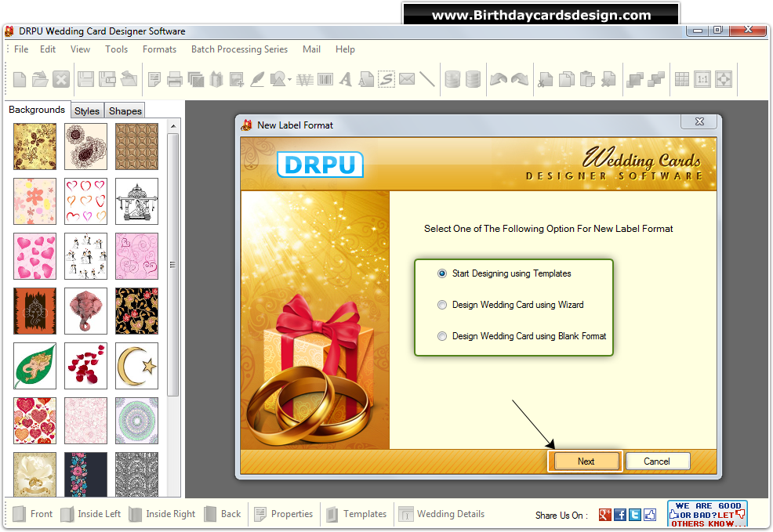Click the Open folder toolbar icon
773x532 pixels.
pyautogui.click(x=40, y=79)
